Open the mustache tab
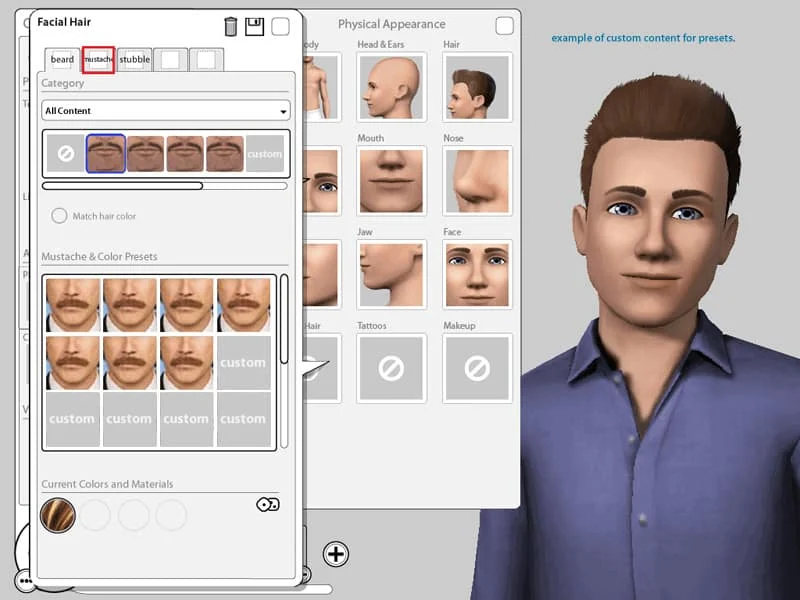 (x=98, y=59)
